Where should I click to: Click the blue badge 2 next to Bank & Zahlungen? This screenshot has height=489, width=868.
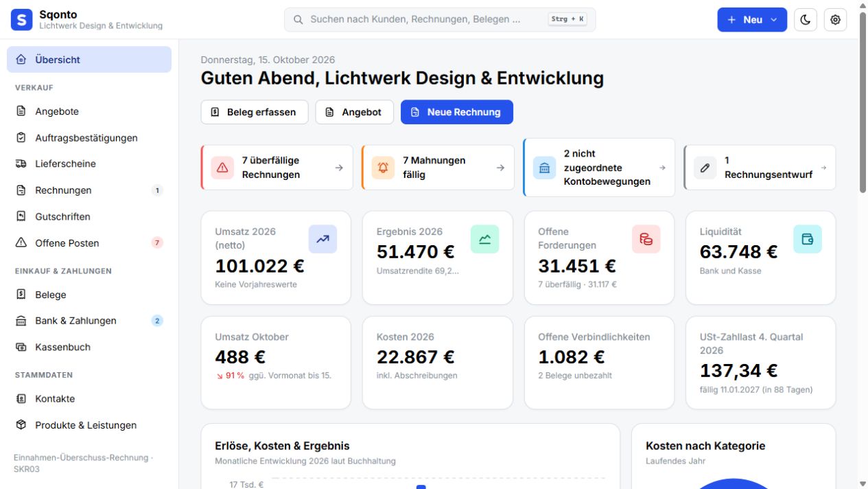coord(157,321)
